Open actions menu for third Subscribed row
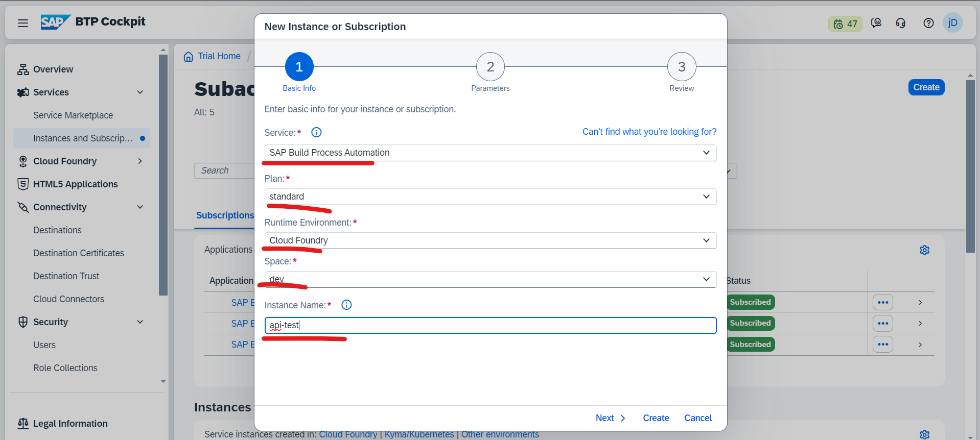This screenshot has height=440, width=980. pyautogui.click(x=882, y=345)
